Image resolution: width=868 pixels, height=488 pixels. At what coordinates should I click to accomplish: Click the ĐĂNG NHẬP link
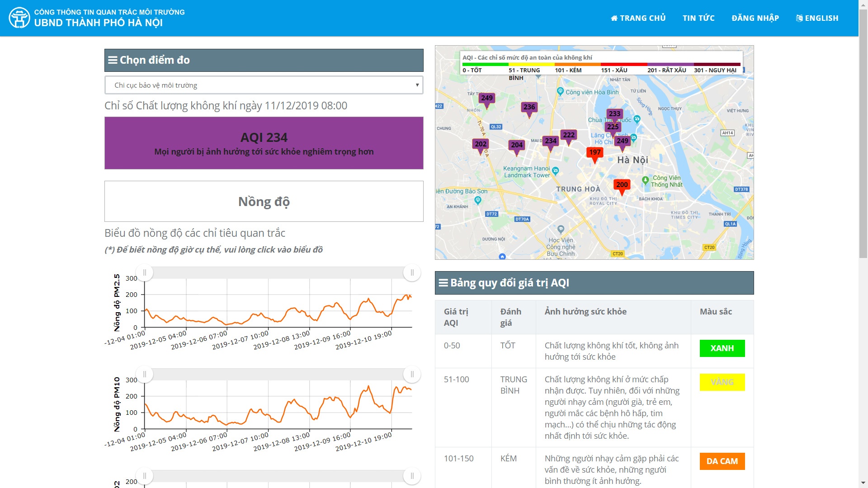pos(755,18)
